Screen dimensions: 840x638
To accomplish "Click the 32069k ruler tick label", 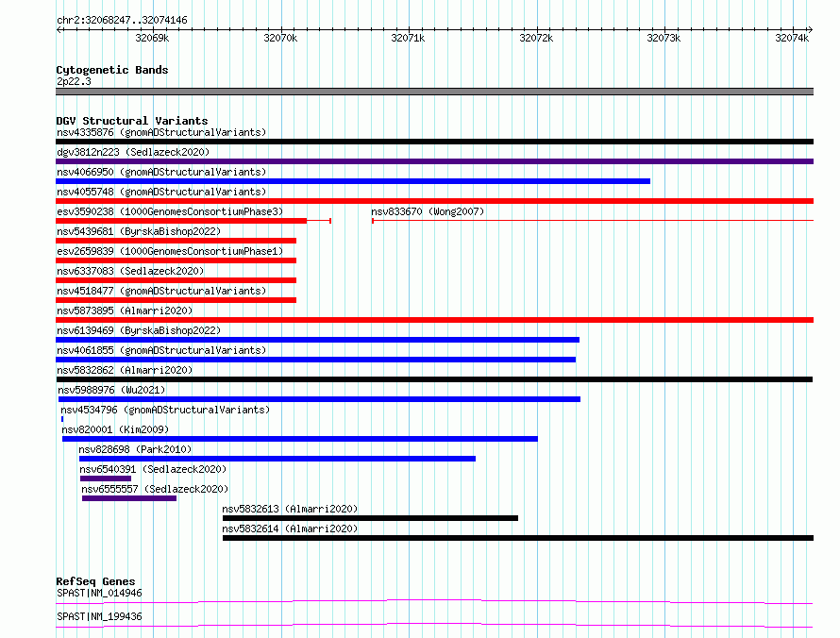I will [152, 38].
